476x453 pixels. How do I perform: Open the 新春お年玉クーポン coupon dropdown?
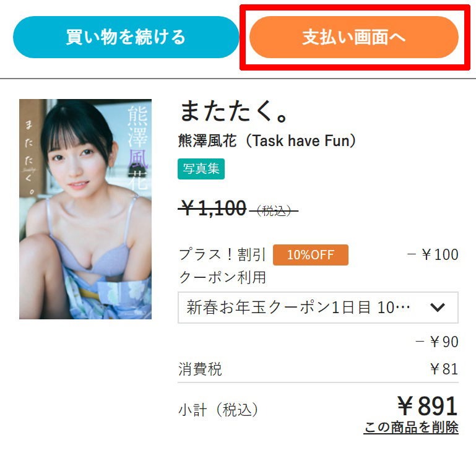click(x=318, y=308)
